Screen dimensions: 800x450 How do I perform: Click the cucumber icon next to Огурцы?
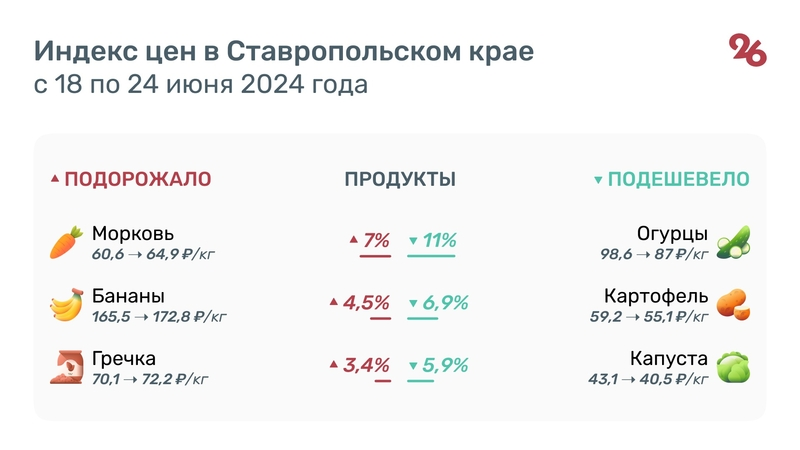point(734,242)
